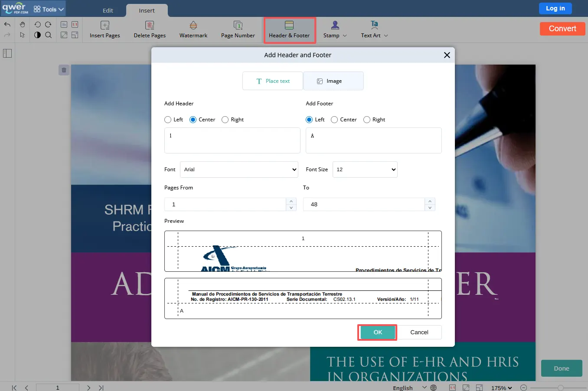Open the 175% zoom dropdown
588x391 pixels.
coord(502,388)
